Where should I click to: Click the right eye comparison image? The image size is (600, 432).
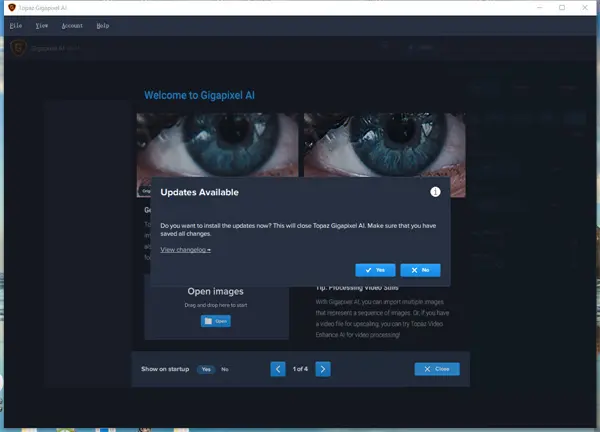tap(384, 145)
